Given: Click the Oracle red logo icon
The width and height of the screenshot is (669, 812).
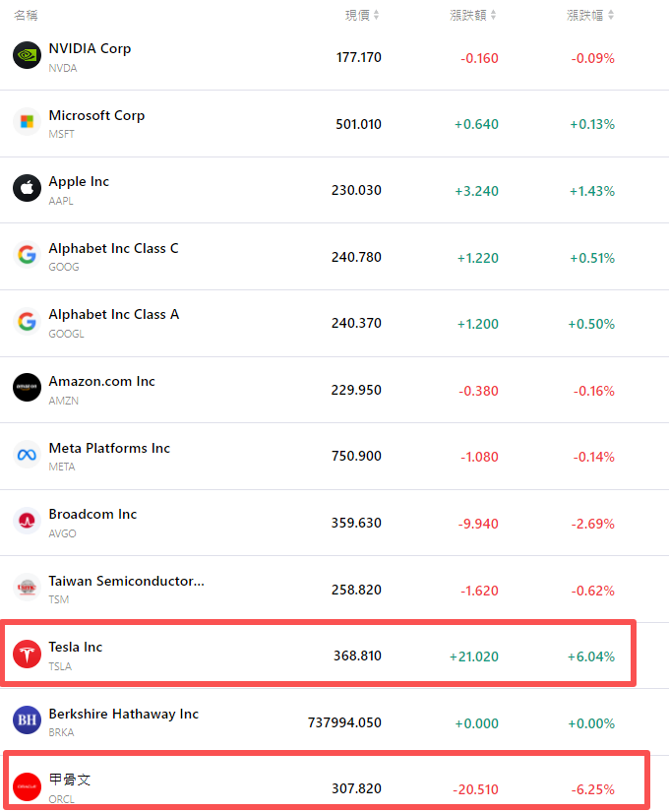Looking at the screenshot, I should tap(27, 786).
